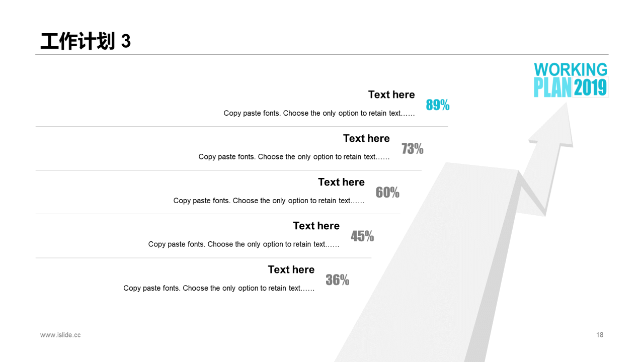Click the 'Text here' heading beside 89%
Viewport: 644px width, 362px height.
coord(391,95)
